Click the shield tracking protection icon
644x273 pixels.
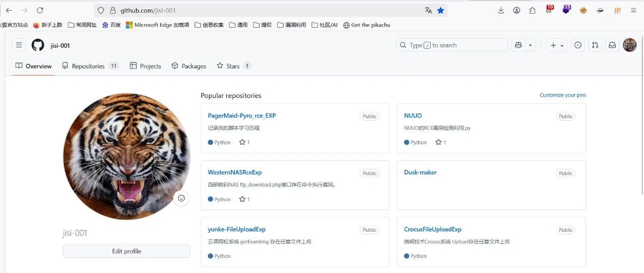coord(101,10)
